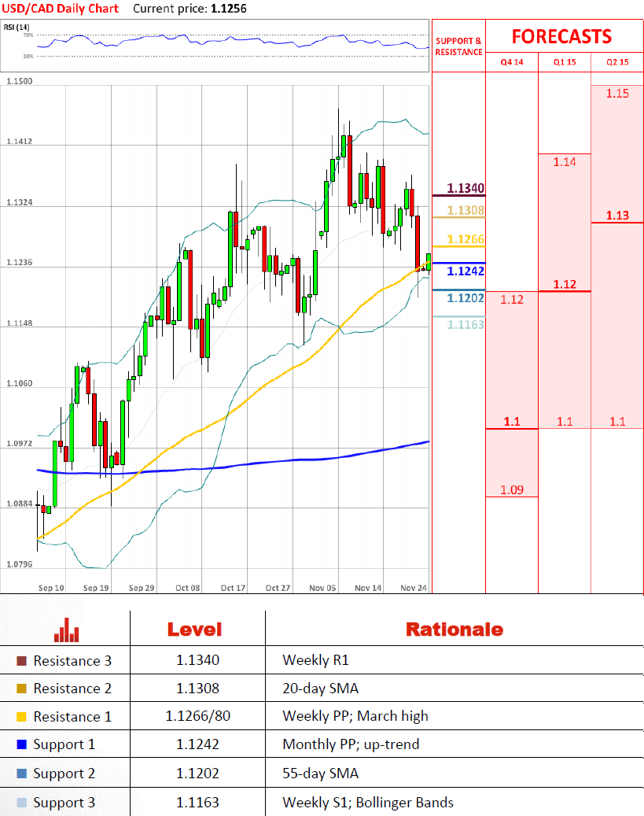Viewport: 644px width, 816px height.
Task: Click the 1.1308 cell in Level column
Action: click(x=197, y=688)
